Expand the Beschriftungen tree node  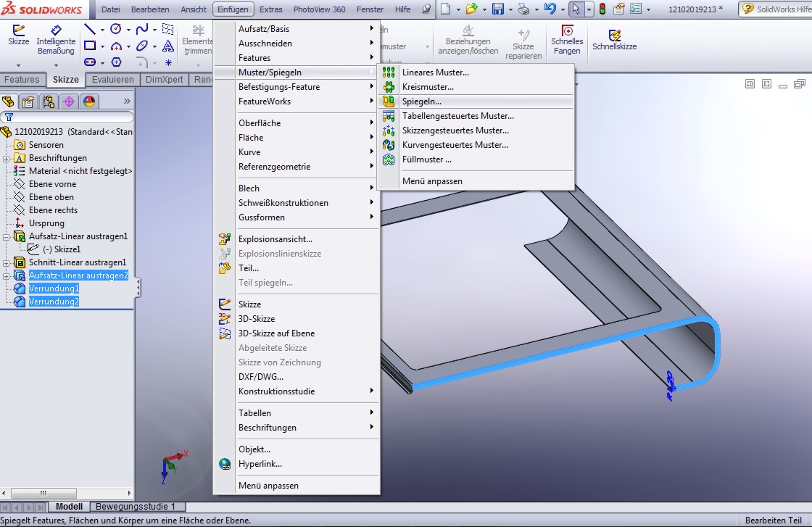click(x=7, y=159)
